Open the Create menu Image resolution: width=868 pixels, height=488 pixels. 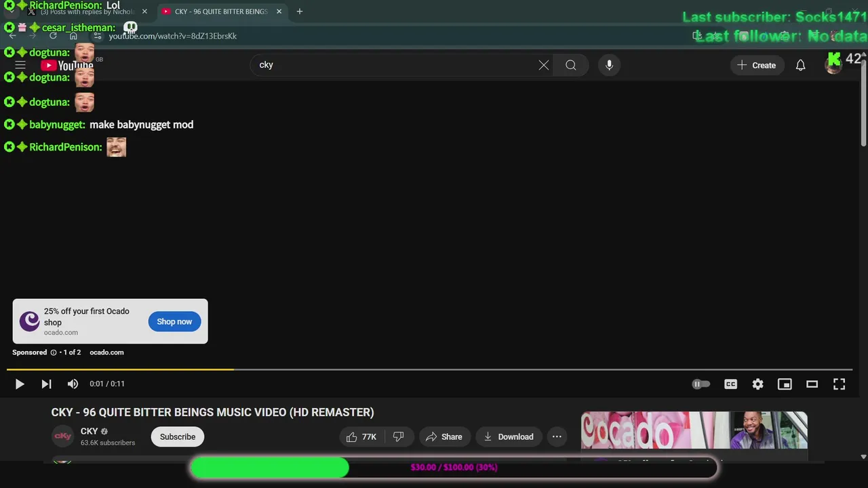click(x=757, y=65)
